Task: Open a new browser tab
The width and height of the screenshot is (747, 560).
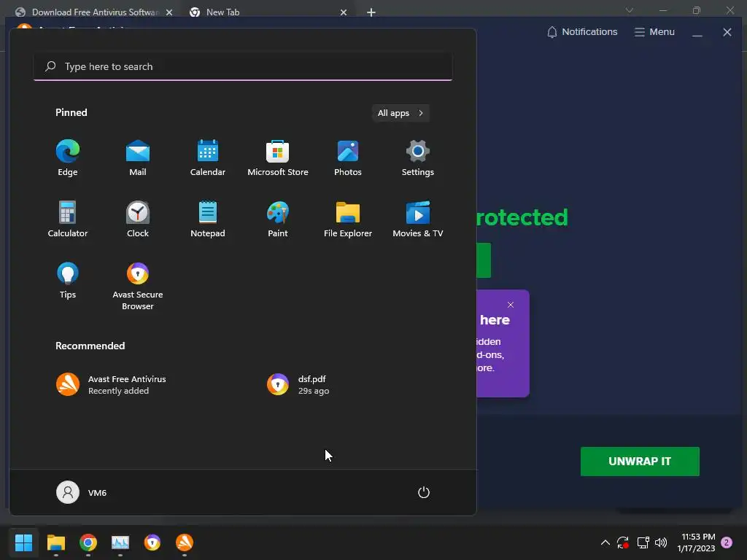Action: coord(371,12)
